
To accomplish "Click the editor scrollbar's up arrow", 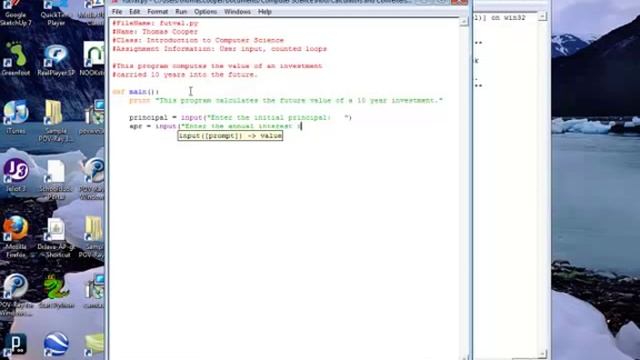I will pos(464,21).
